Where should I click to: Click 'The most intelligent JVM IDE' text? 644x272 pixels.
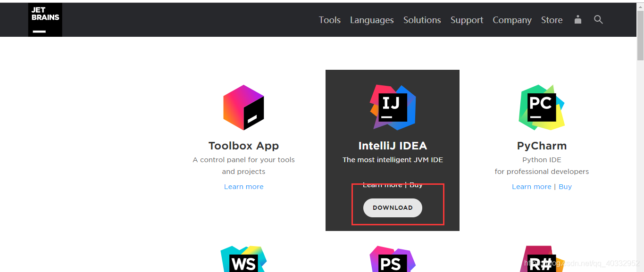(x=393, y=160)
